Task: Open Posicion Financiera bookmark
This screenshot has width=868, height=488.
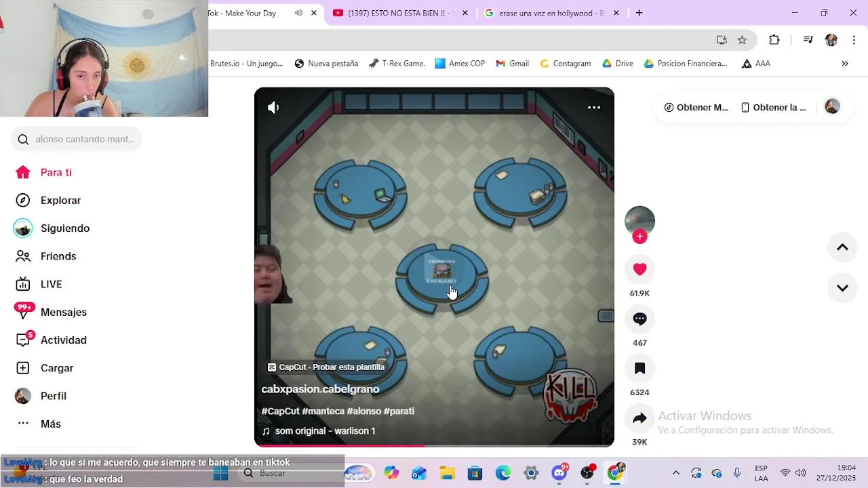Action: tap(685, 64)
